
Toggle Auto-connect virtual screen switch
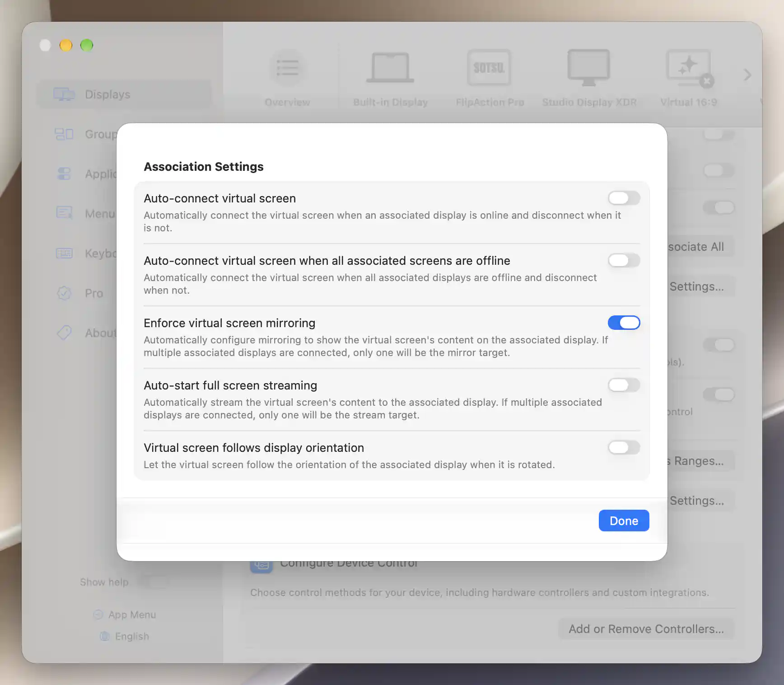coord(624,198)
